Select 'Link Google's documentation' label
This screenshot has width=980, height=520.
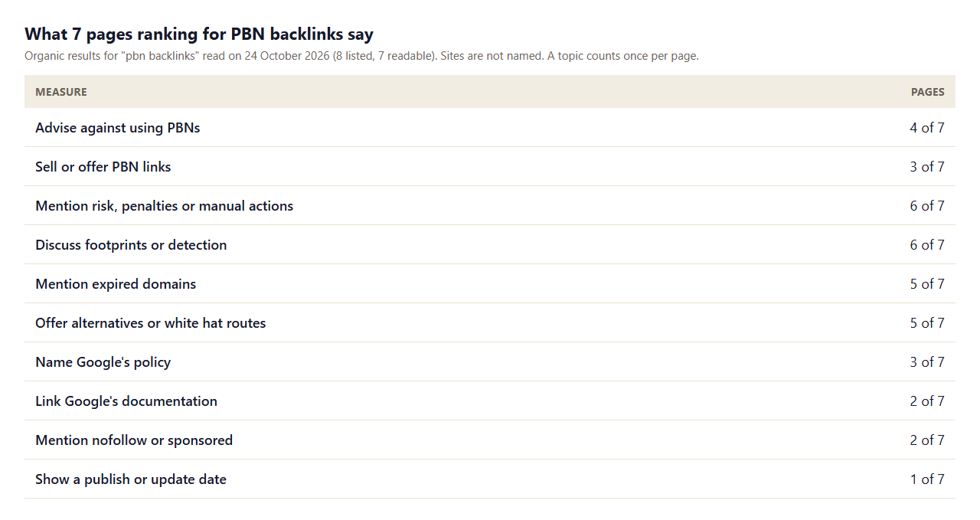tap(126, 401)
